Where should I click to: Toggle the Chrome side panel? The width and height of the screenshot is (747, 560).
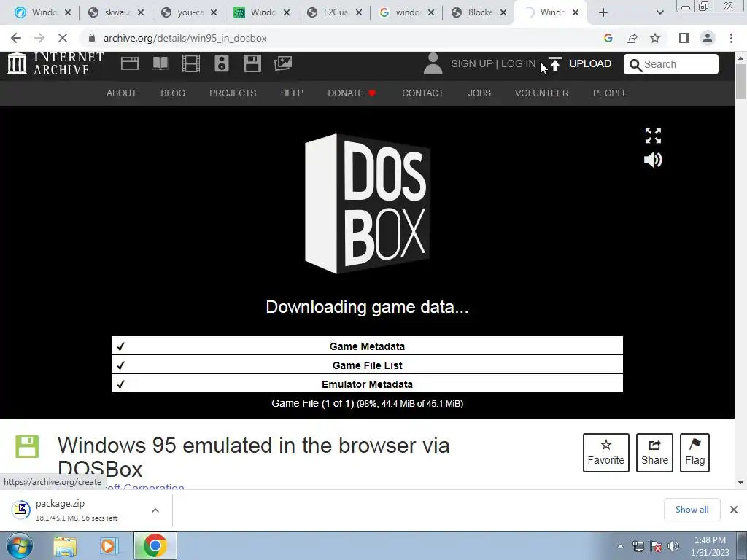pos(684,38)
